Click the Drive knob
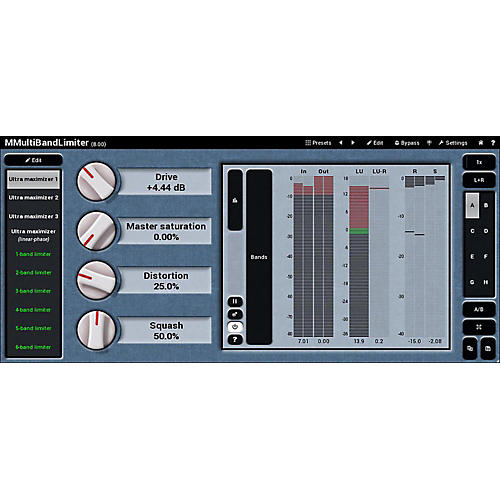 pos(97,182)
